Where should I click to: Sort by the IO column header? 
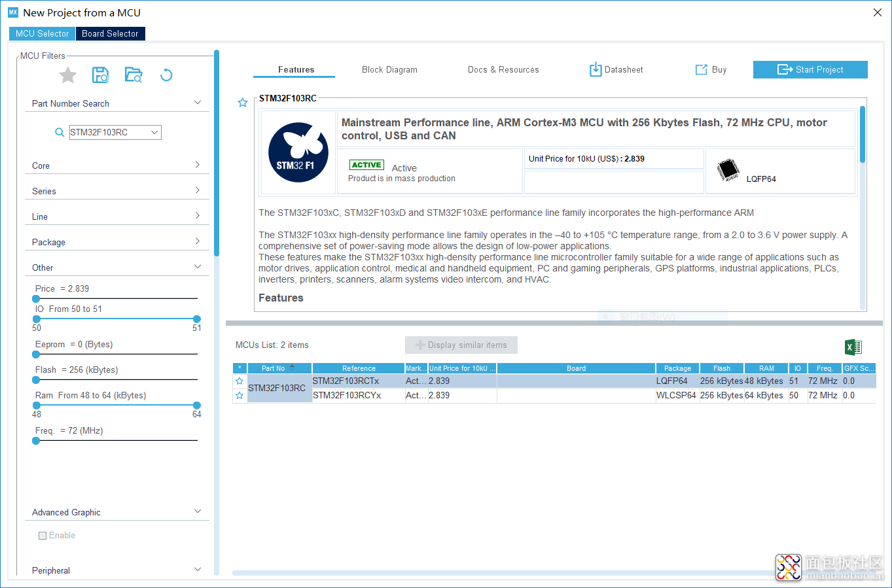pyautogui.click(x=797, y=368)
